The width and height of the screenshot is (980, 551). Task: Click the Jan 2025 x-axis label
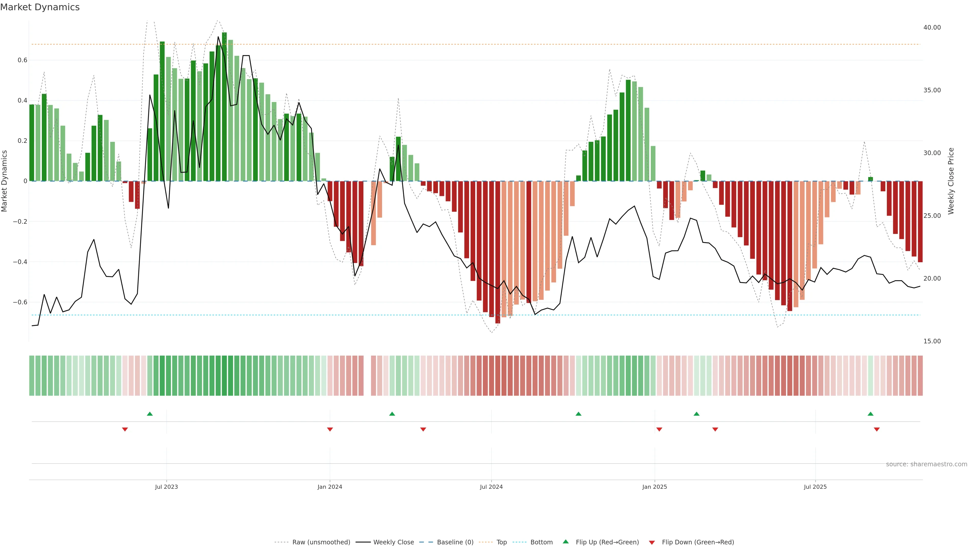pyautogui.click(x=654, y=487)
